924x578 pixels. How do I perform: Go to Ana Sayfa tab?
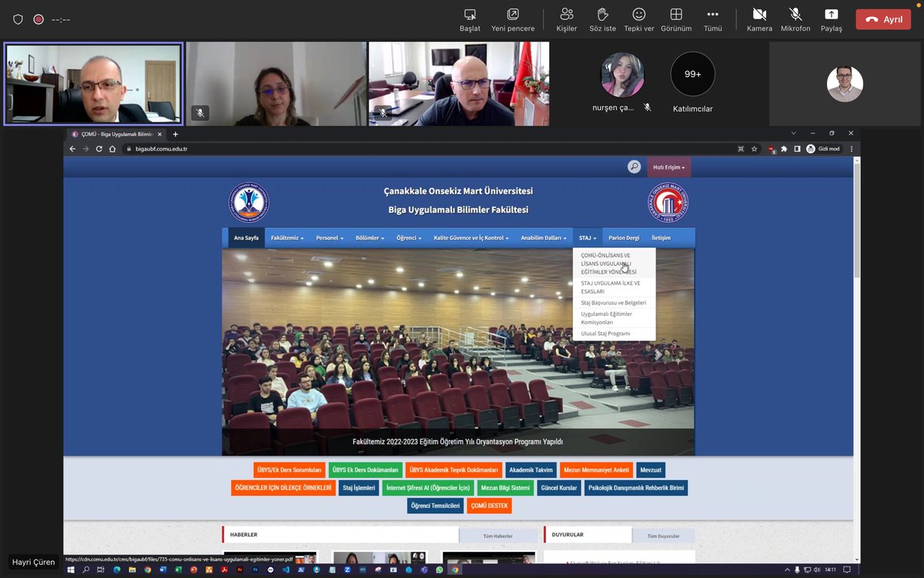246,238
